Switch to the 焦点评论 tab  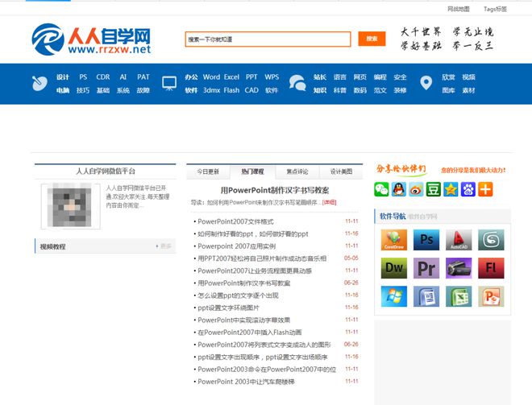(297, 172)
